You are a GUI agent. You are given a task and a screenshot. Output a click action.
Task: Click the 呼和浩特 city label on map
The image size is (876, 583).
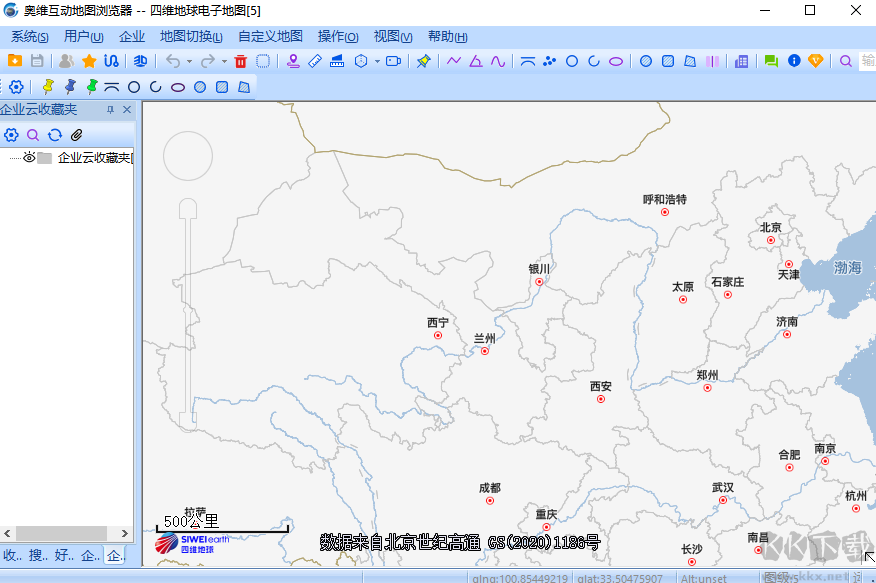coord(664,200)
